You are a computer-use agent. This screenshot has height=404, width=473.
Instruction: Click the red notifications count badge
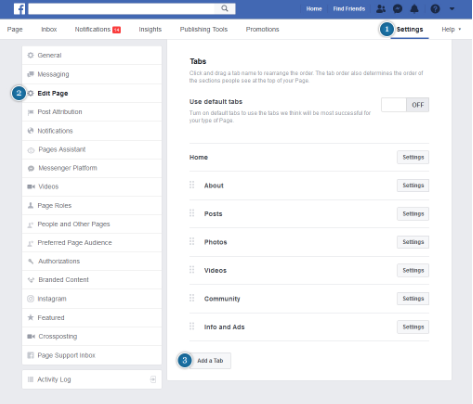point(116,30)
